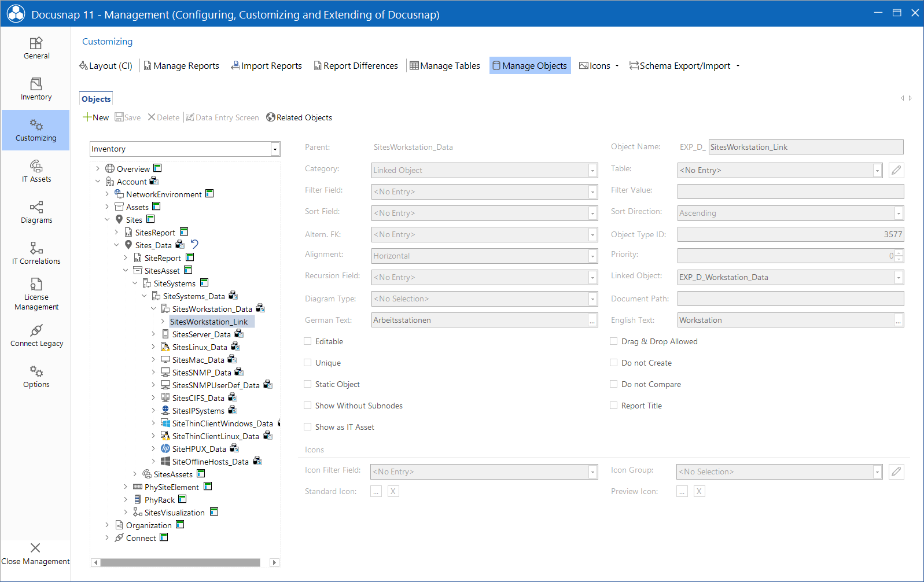Open the Icons toolbar dropdown arrow

(x=617, y=66)
